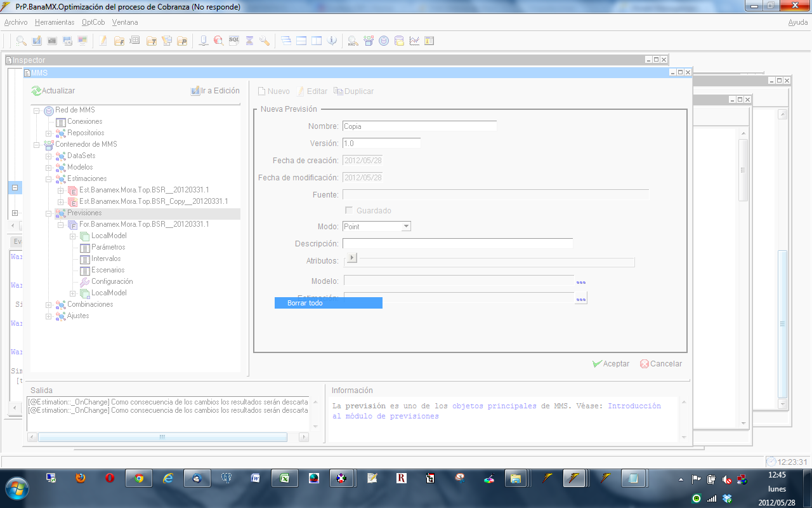The width and height of the screenshot is (812, 508).
Task: Click the magnifier search icon in the toolbar
Action: (22, 41)
